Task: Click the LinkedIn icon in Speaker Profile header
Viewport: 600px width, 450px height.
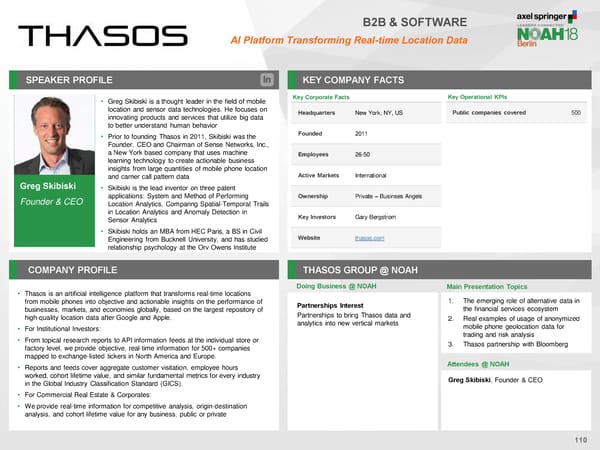Action: (x=267, y=79)
